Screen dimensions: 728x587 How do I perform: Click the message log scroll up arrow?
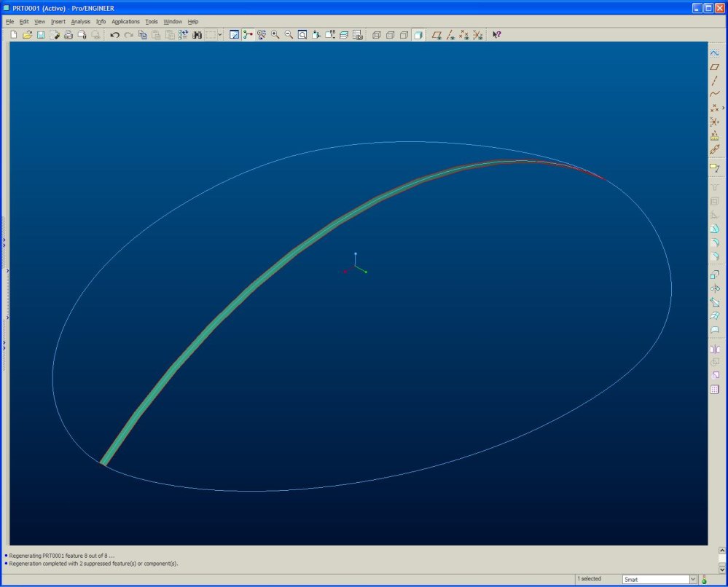click(722, 551)
